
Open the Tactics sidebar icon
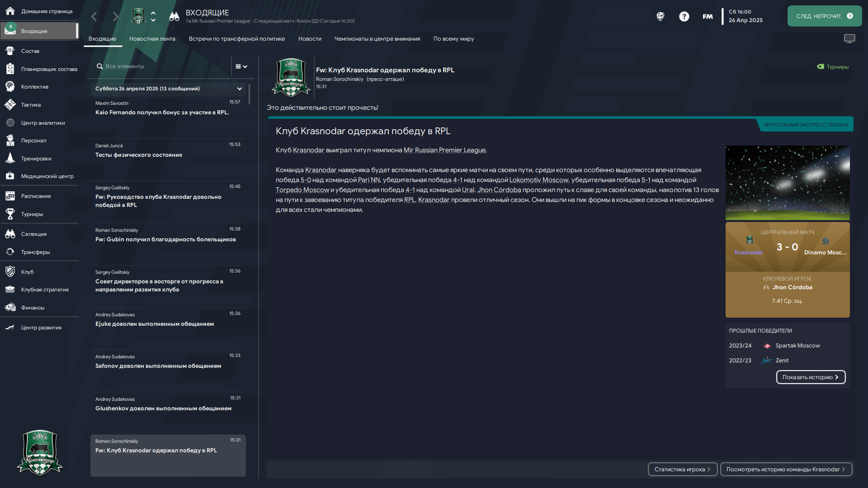(x=10, y=105)
